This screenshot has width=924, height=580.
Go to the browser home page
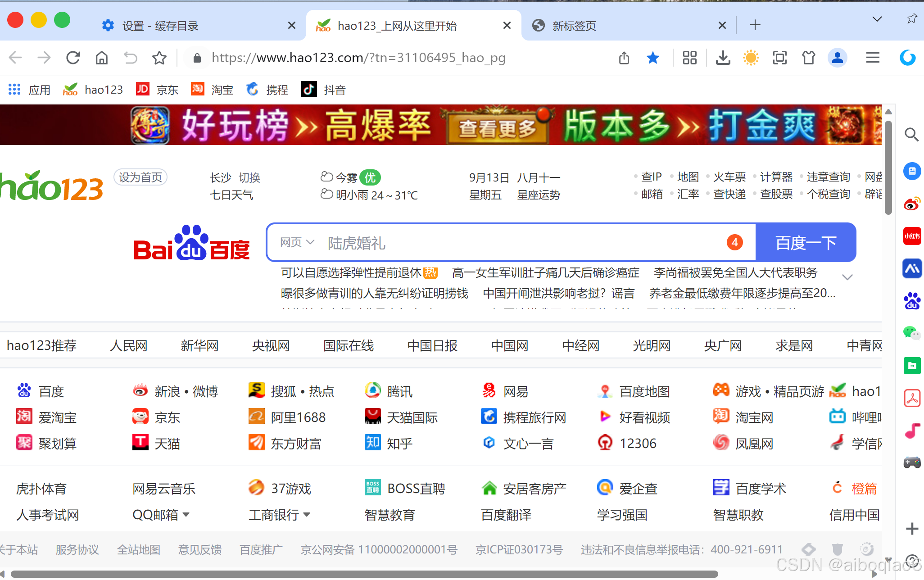click(x=102, y=58)
